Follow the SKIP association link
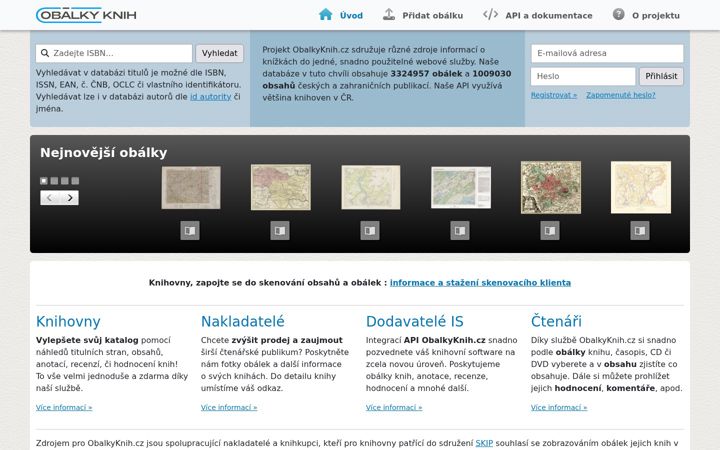The image size is (720, 450). coord(484,443)
